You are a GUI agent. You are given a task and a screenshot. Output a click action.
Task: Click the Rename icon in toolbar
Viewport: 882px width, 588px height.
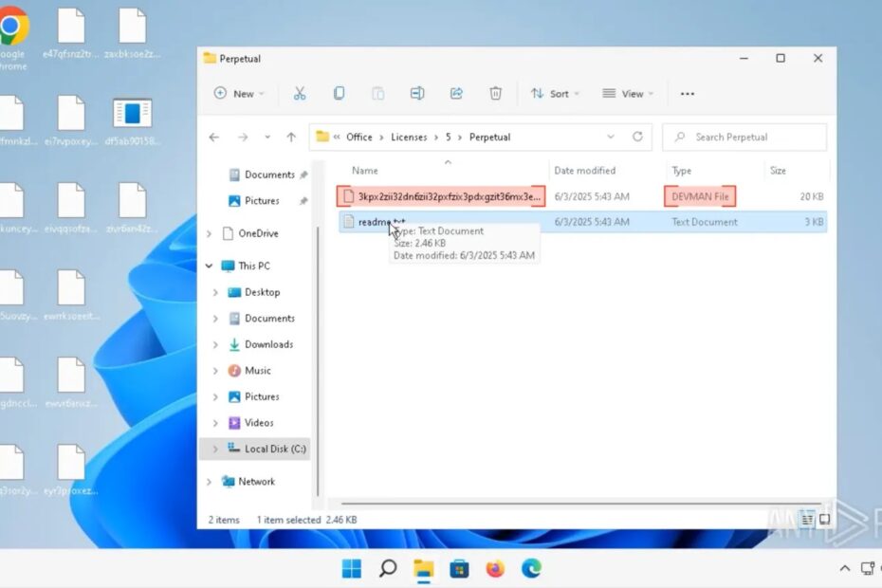point(416,93)
